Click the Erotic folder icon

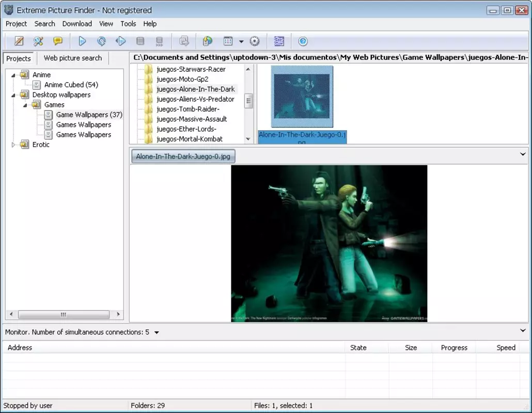[24, 144]
